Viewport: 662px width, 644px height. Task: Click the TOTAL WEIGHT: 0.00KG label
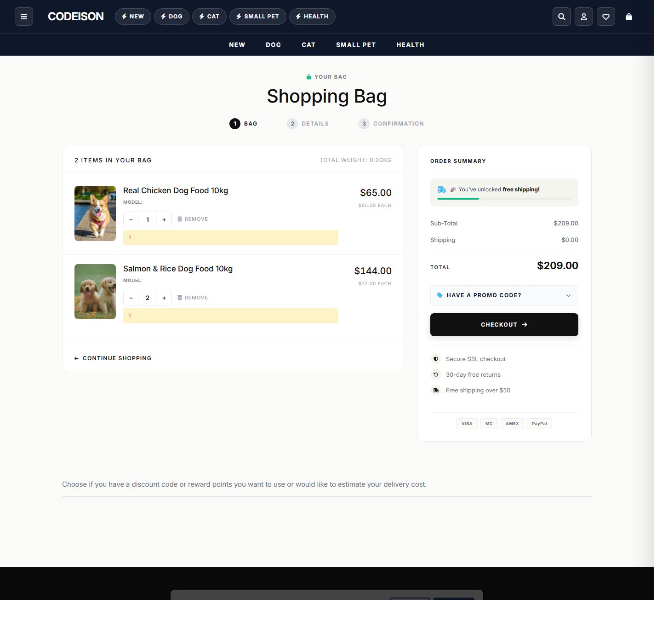(355, 160)
